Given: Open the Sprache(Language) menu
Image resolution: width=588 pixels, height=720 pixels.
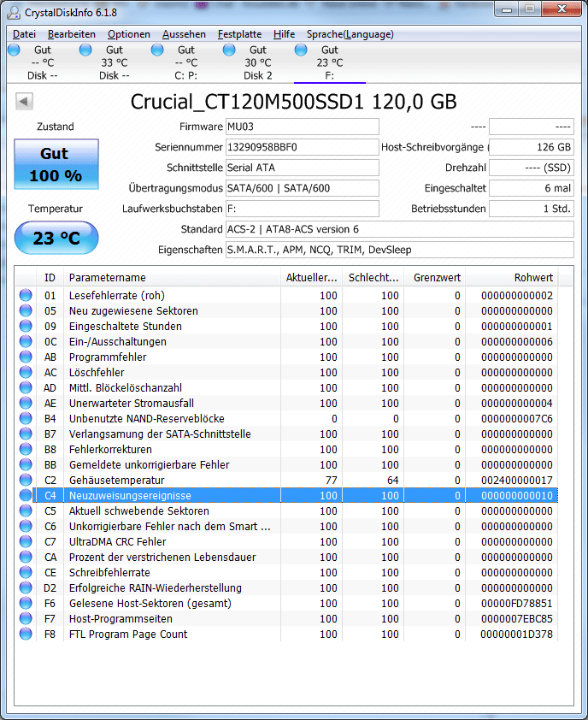Looking at the screenshot, I should click(350, 34).
